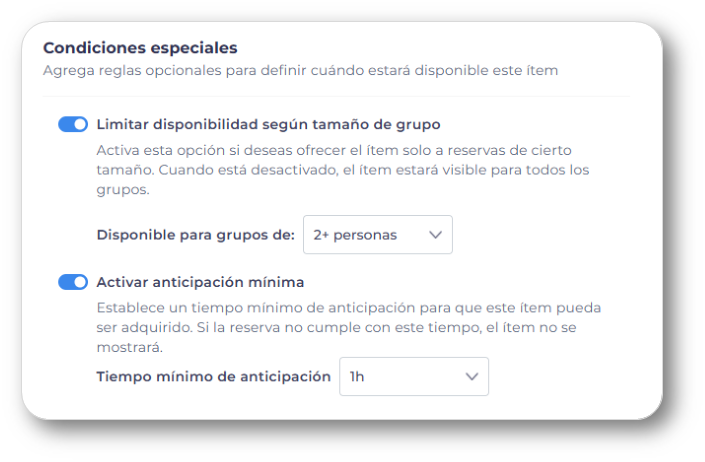The height and width of the screenshot is (462, 705).
Task: Click the 'Agrega reglas opcionales' subtitle text
Action: (x=300, y=71)
